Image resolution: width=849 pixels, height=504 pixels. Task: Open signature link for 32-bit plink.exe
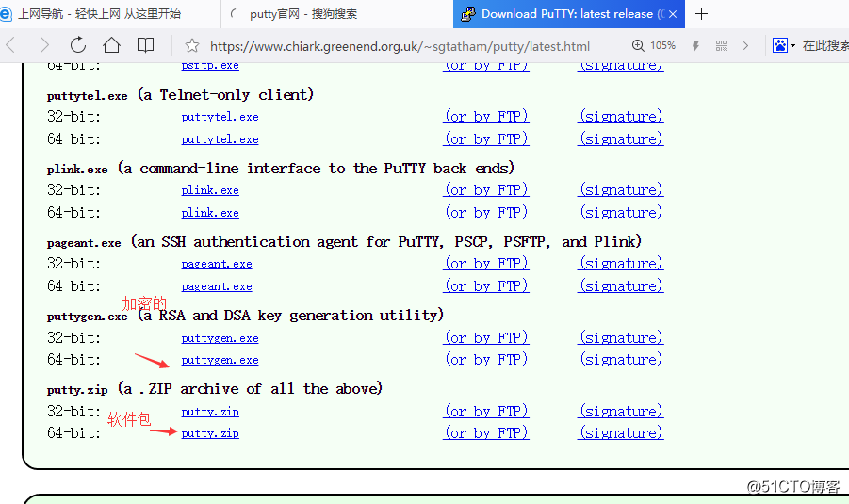tap(621, 190)
